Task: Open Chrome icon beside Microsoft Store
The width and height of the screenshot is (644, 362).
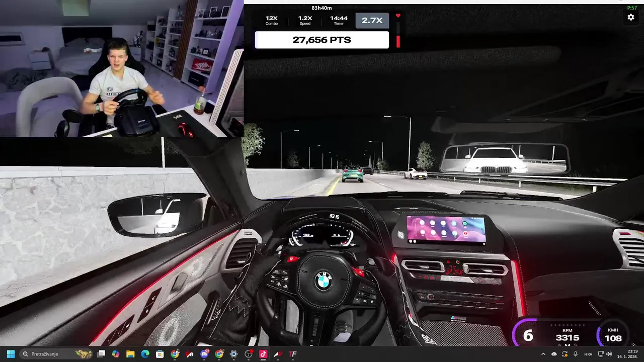Action: pyautogui.click(x=175, y=354)
